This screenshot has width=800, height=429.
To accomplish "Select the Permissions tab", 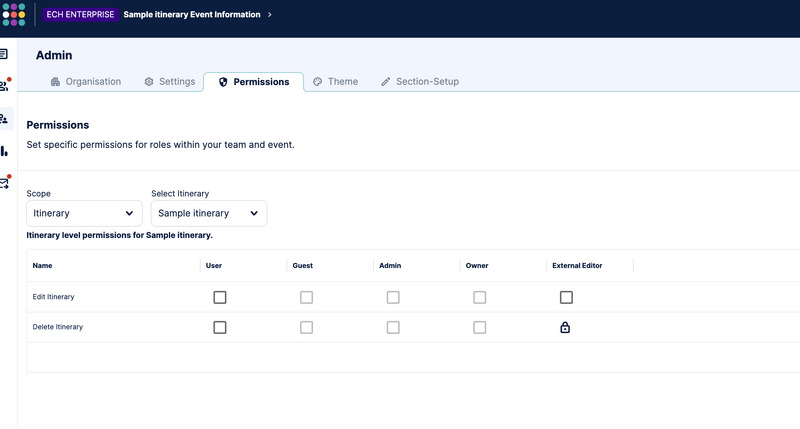I will coord(254,82).
